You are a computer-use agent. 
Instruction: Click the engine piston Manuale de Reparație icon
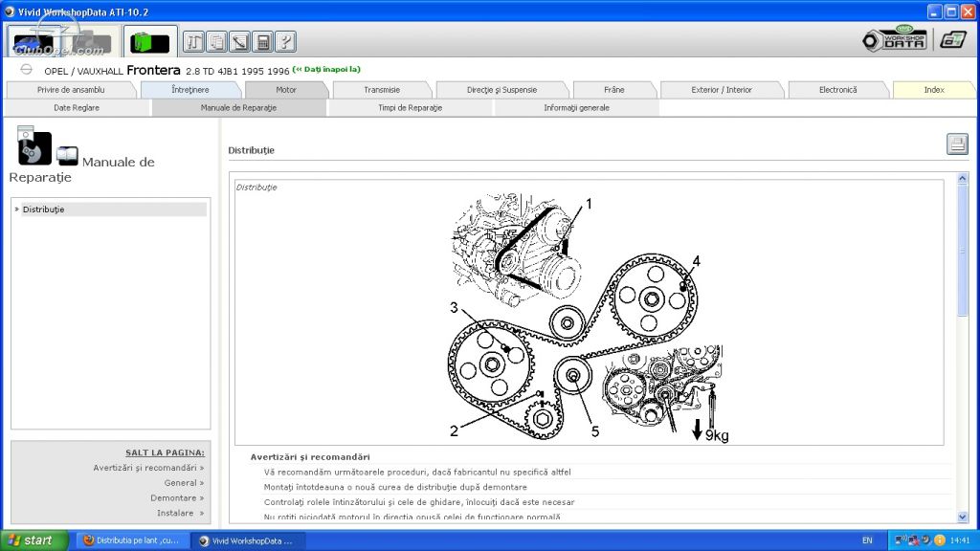[x=34, y=146]
